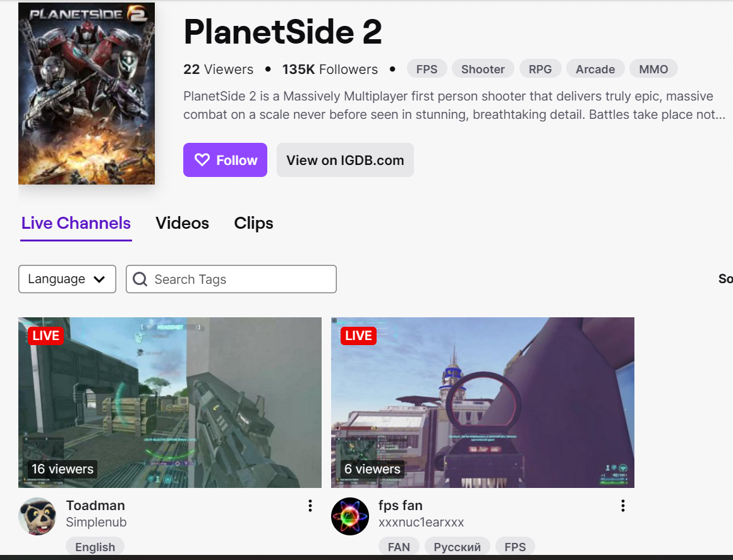Click the FAN tag under xxxnuc1earxxx
The image size is (733, 560).
399,547
